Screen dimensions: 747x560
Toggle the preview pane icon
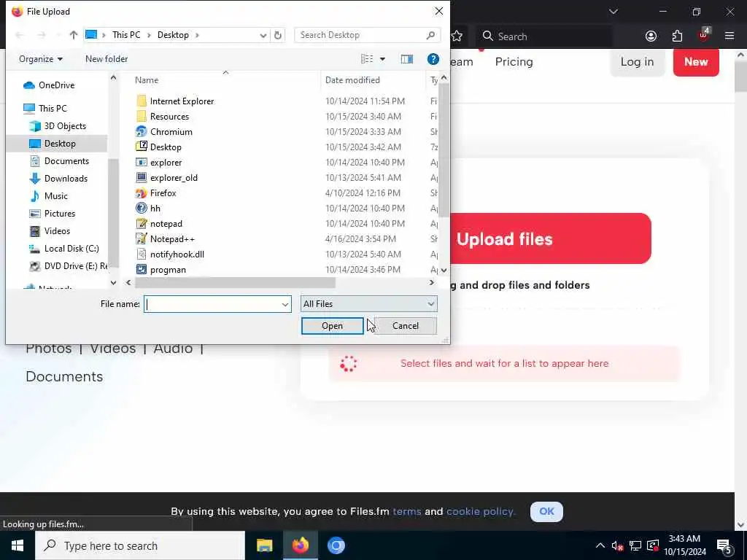(x=407, y=59)
